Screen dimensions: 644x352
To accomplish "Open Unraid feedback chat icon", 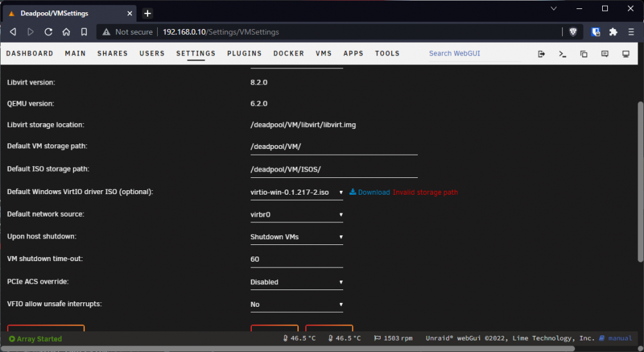I will 605,54.
